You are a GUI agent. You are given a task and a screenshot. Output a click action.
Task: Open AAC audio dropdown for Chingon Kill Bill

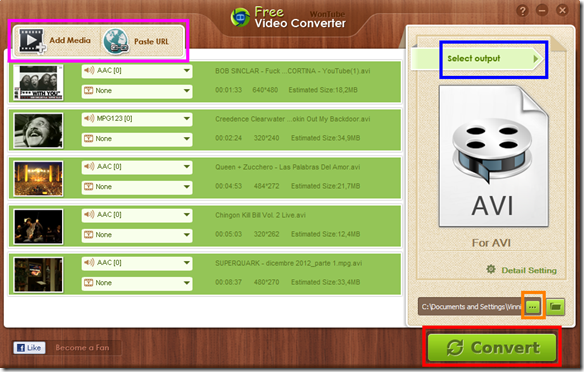coord(137,214)
